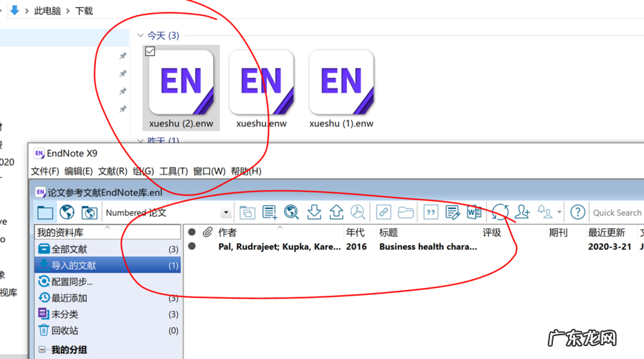Open the 组(G) menu
Screen dimensions: 644x359
click(x=143, y=171)
